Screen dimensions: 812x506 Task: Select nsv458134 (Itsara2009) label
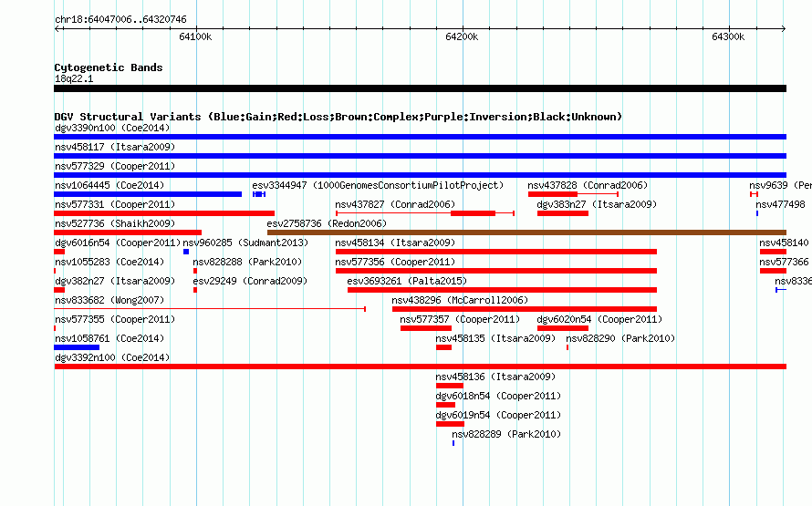tap(395, 243)
